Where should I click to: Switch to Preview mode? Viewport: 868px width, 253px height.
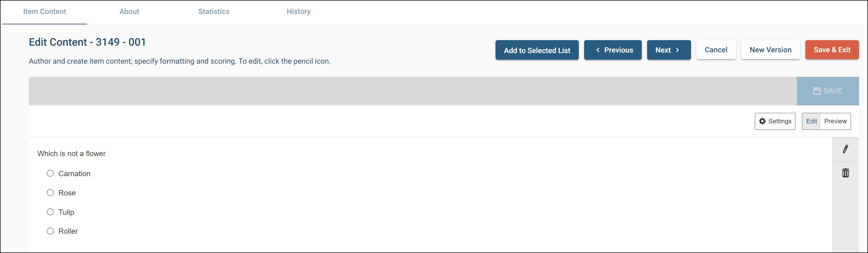click(835, 121)
